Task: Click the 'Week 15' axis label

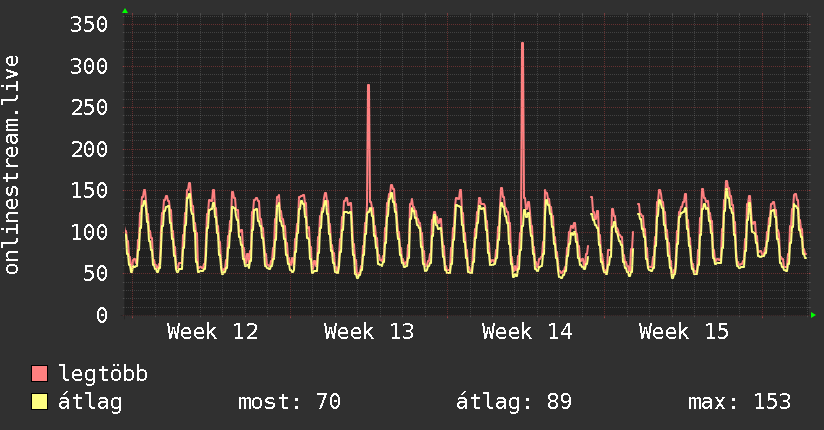Action: click(x=684, y=332)
